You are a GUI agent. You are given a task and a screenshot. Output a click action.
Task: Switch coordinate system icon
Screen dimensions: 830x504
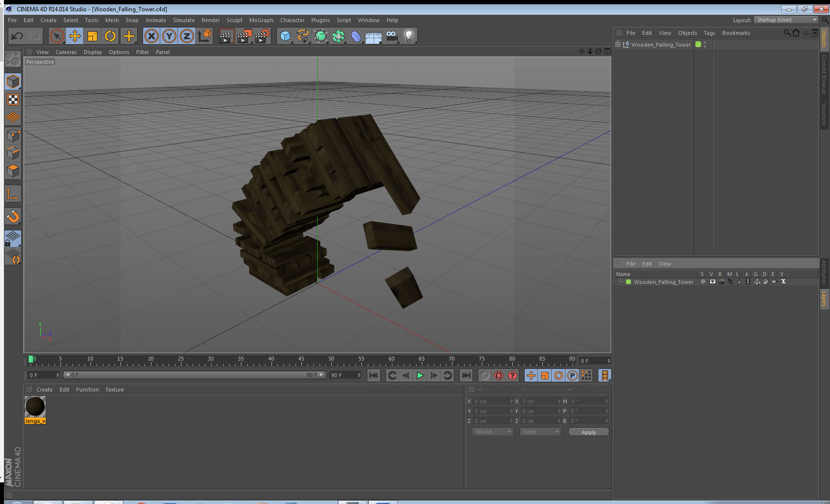pyautogui.click(x=205, y=36)
